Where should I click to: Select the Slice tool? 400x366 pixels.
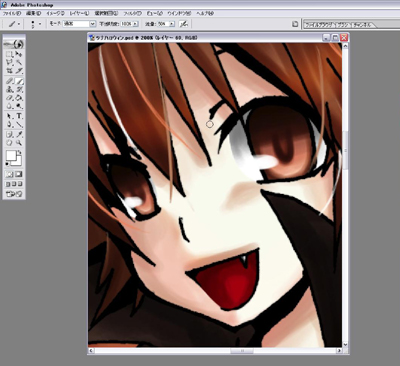(19, 70)
